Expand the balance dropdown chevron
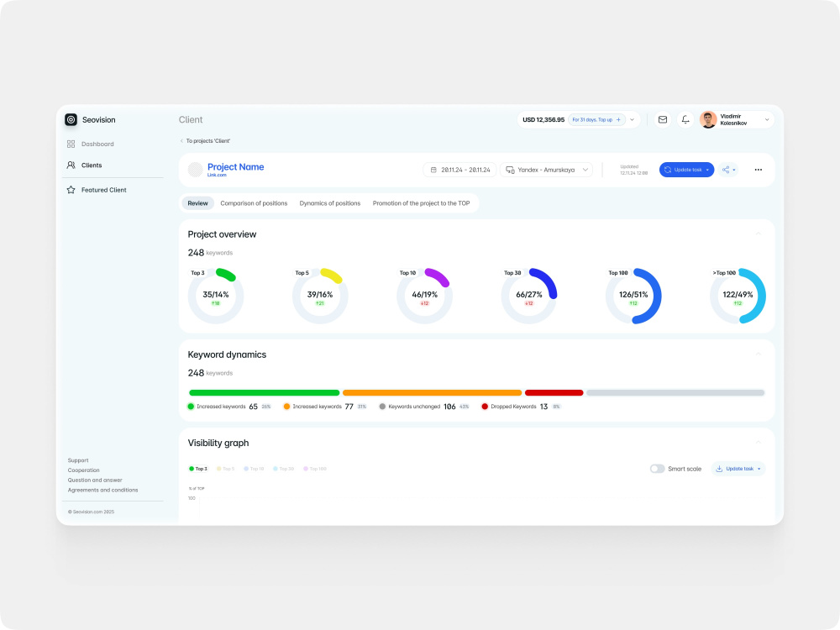This screenshot has width=840, height=630. (633, 119)
